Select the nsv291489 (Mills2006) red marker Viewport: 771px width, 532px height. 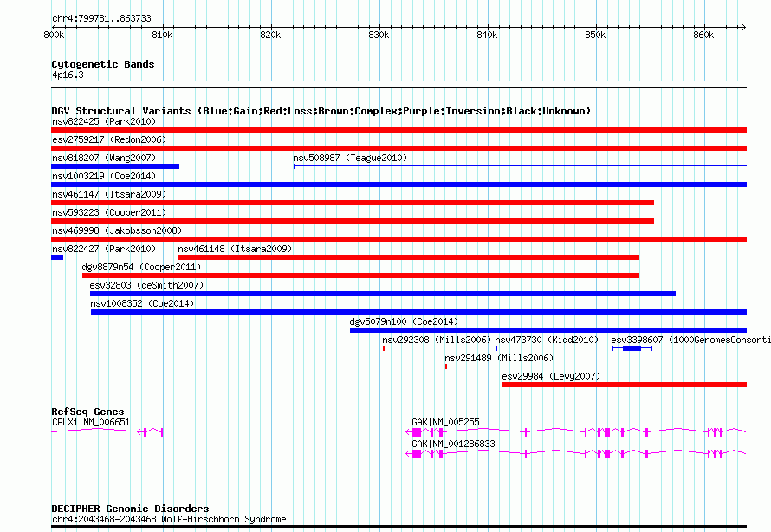coord(446,367)
